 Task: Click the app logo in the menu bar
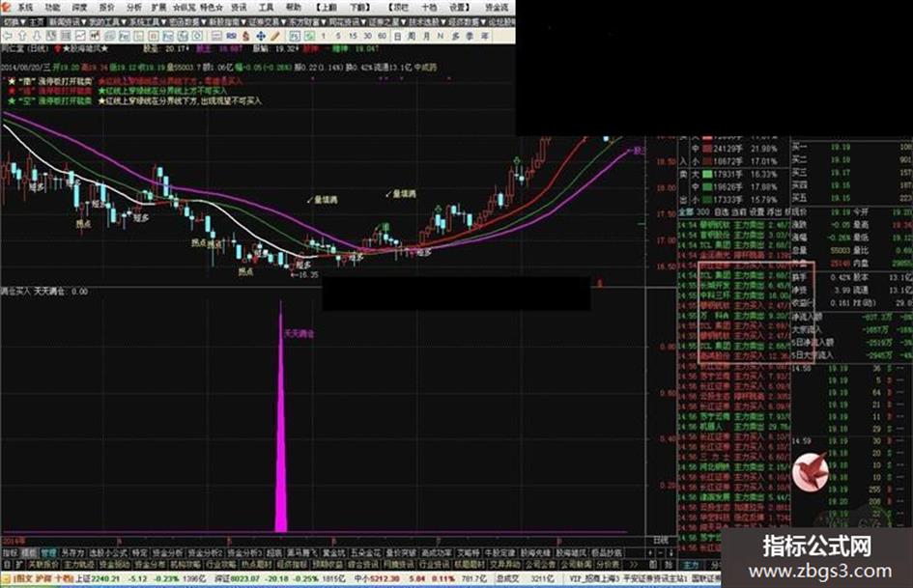coord(6,7)
